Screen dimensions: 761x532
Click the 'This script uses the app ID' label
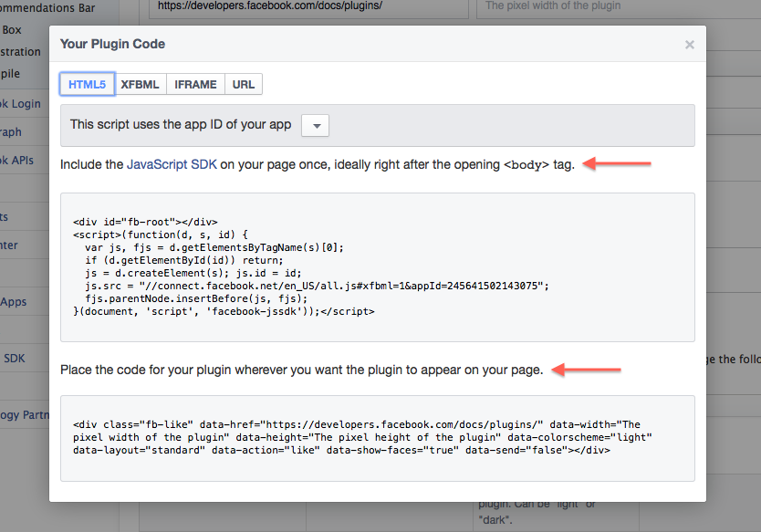(181, 125)
